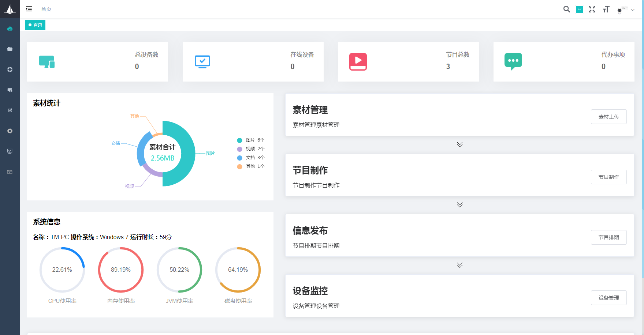Open the font size (T) setting icon
This screenshot has width=644, height=335.
(x=606, y=9)
